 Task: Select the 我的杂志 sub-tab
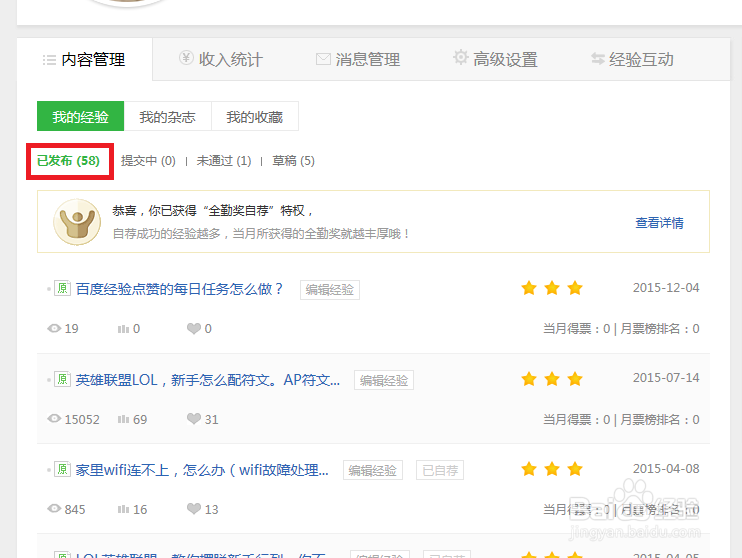(x=168, y=116)
